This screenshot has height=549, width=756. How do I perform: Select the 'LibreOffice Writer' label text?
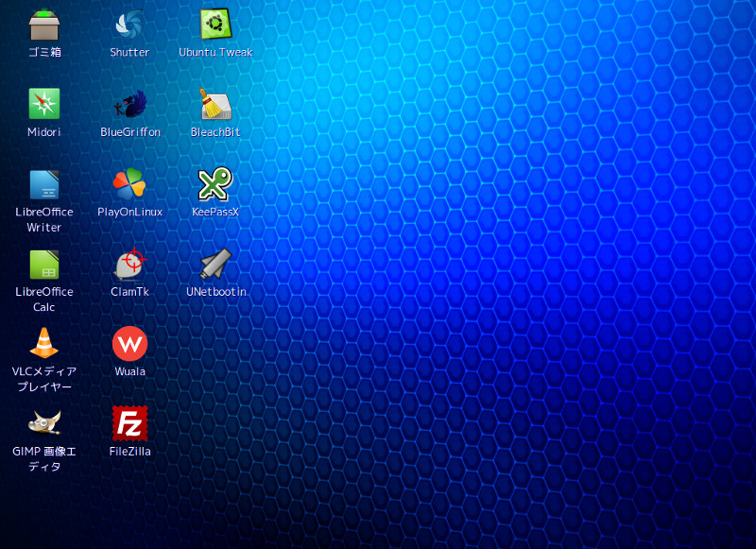pyautogui.click(x=43, y=219)
